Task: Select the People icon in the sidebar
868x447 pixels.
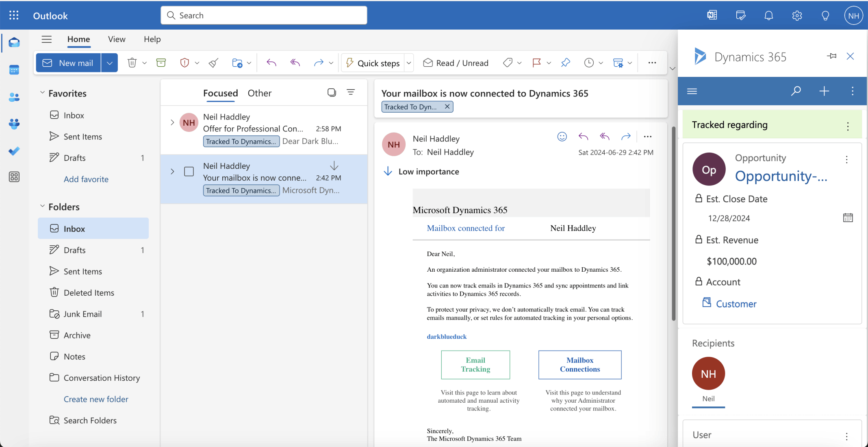Action: 14,97
